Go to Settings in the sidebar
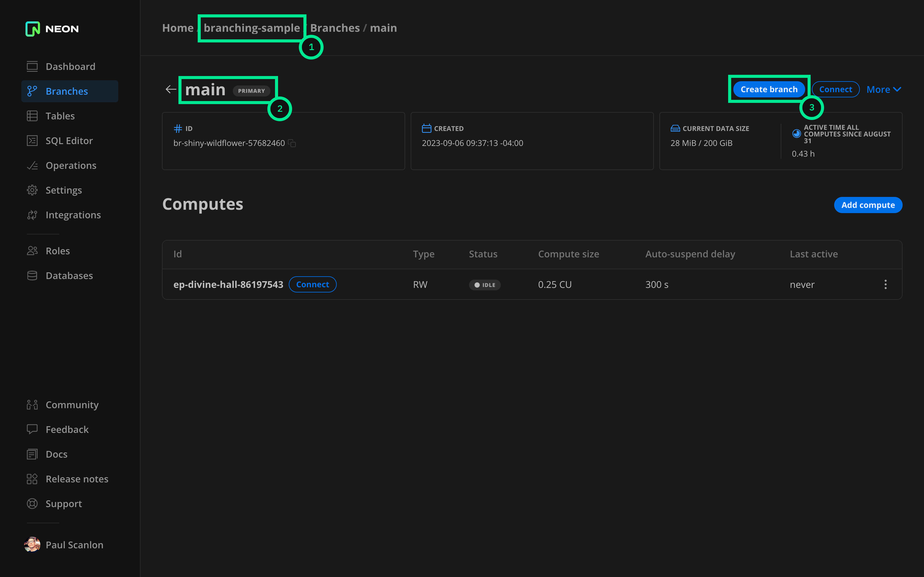This screenshot has height=577, width=924. coord(63,190)
